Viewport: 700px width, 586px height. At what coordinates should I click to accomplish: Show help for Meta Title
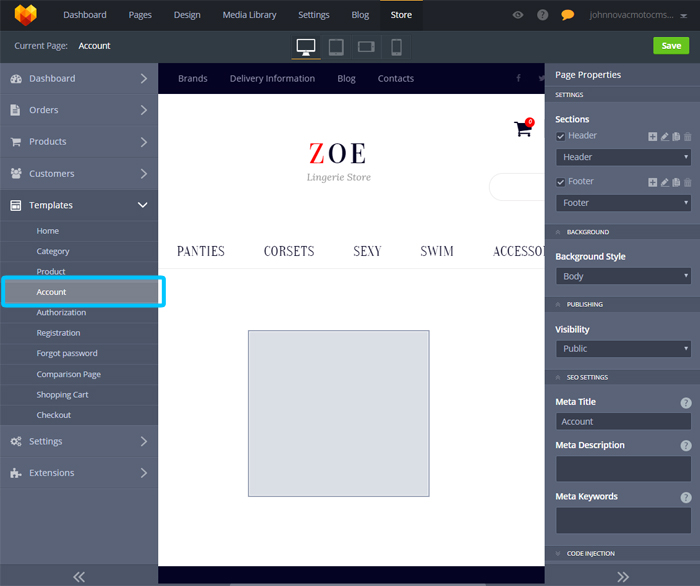pos(686,403)
